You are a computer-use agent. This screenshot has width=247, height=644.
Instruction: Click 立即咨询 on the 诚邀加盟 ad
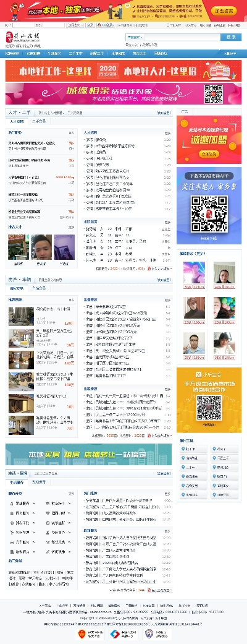pos(209,153)
